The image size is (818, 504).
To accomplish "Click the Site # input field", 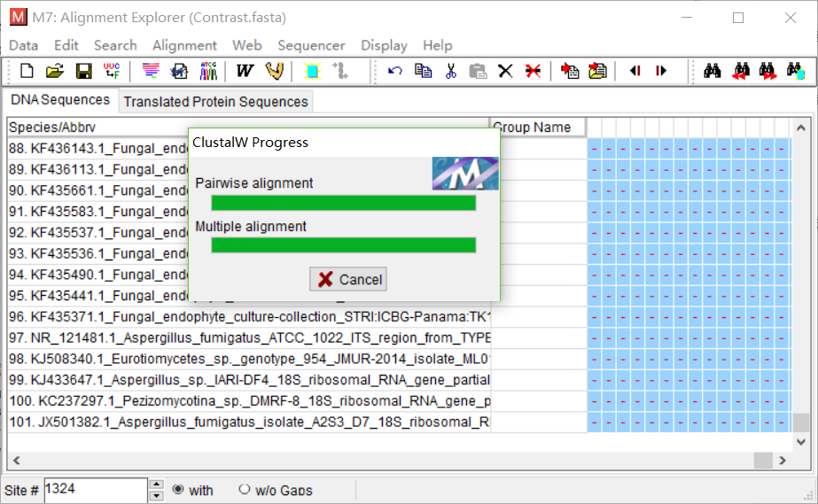I will 96,490.
